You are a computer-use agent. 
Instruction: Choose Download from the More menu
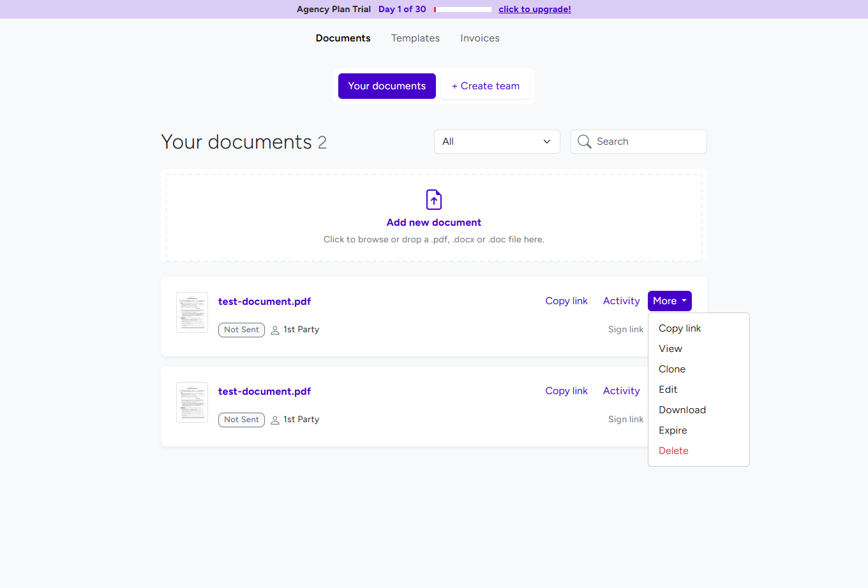tap(682, 409)
